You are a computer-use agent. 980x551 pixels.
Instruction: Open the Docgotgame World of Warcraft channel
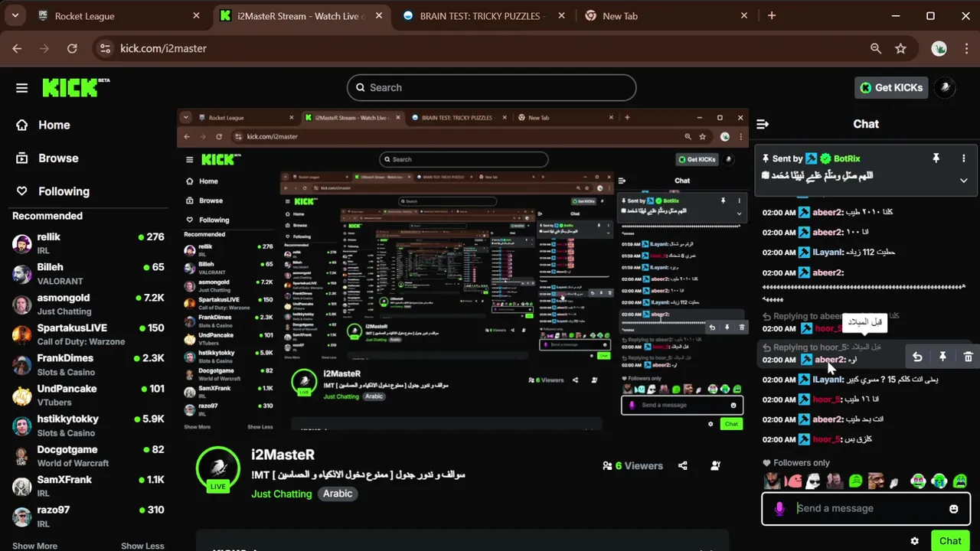pos(89,455)
